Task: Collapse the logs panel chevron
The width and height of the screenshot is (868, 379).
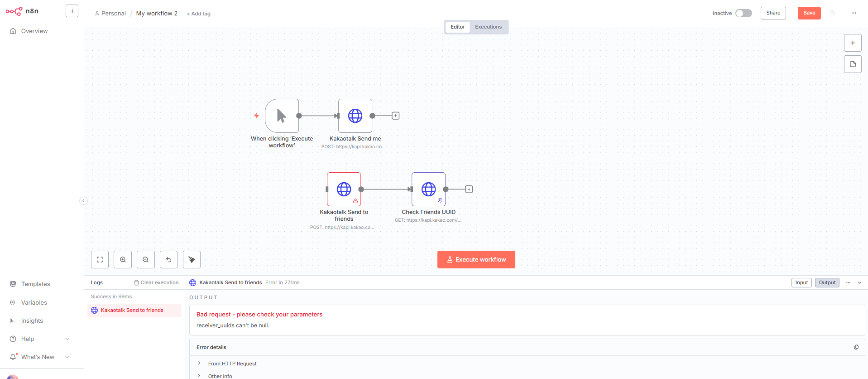Action: coord(859,282)
